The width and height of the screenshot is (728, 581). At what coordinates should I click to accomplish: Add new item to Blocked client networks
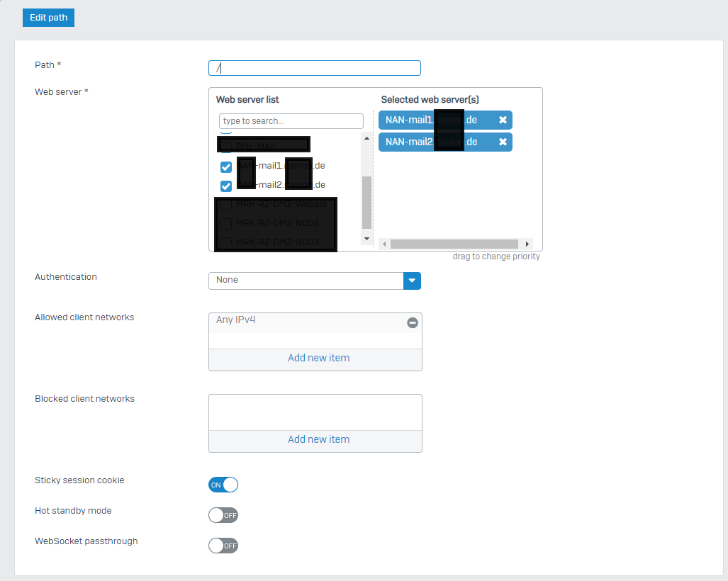click(x=318, y=439)
